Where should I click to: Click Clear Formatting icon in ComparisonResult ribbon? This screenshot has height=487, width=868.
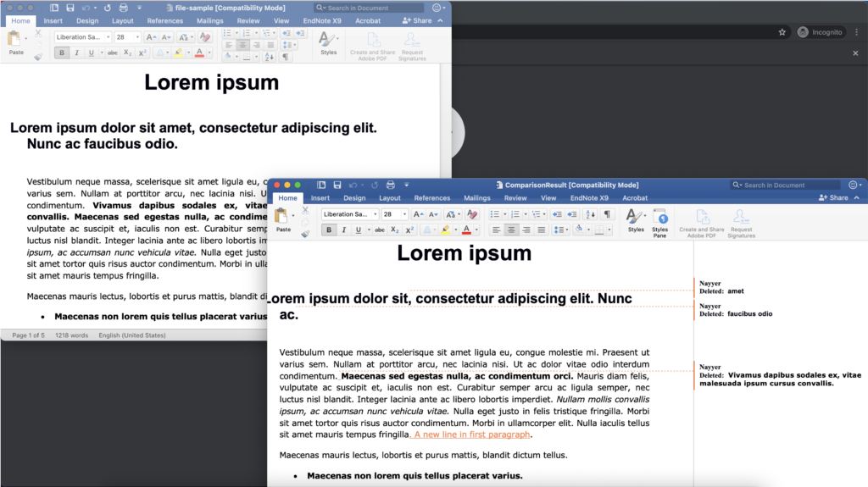[472, 214]
